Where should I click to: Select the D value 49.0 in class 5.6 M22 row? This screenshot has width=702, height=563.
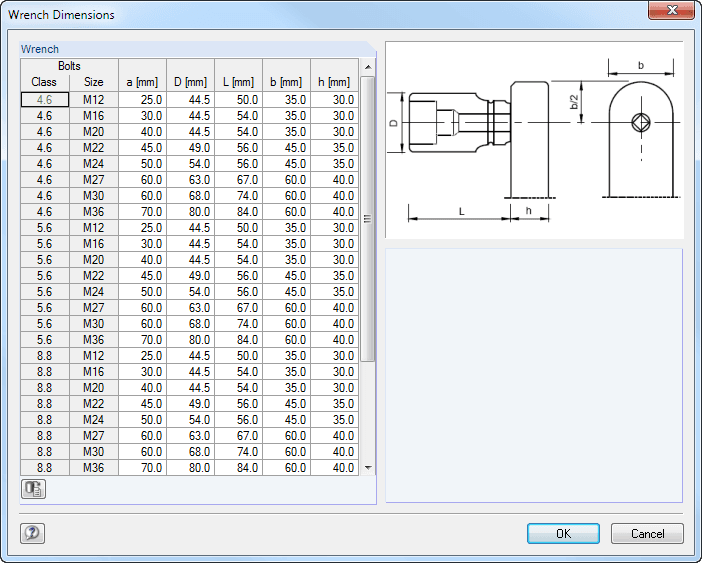[x=190, y=276]
